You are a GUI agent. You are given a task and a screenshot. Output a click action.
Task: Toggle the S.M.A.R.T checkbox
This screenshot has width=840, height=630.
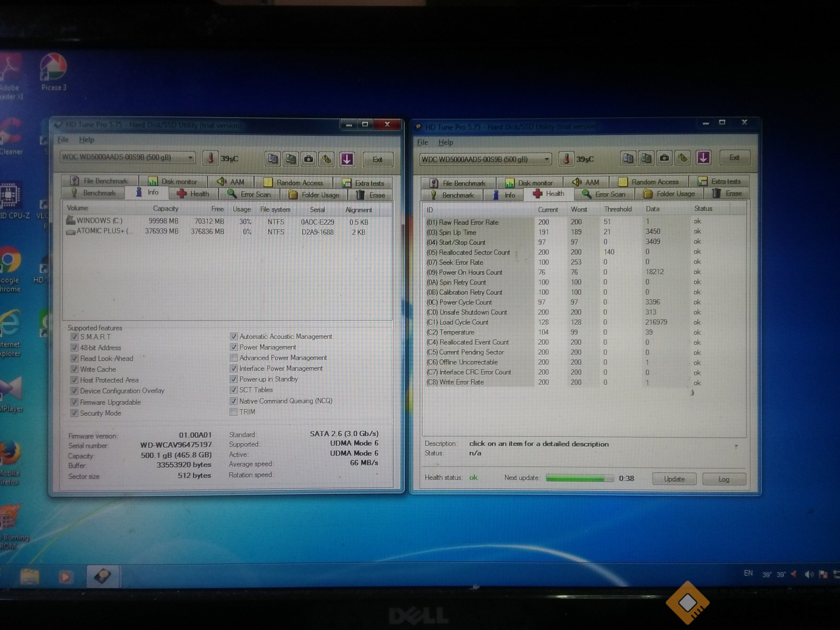click(x=74, y=337)
